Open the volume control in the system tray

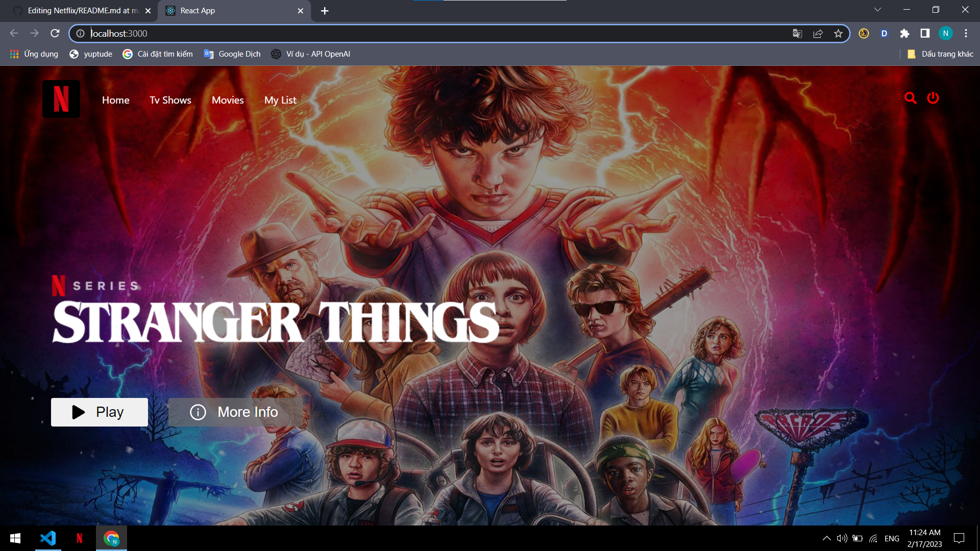click(842, 538)
